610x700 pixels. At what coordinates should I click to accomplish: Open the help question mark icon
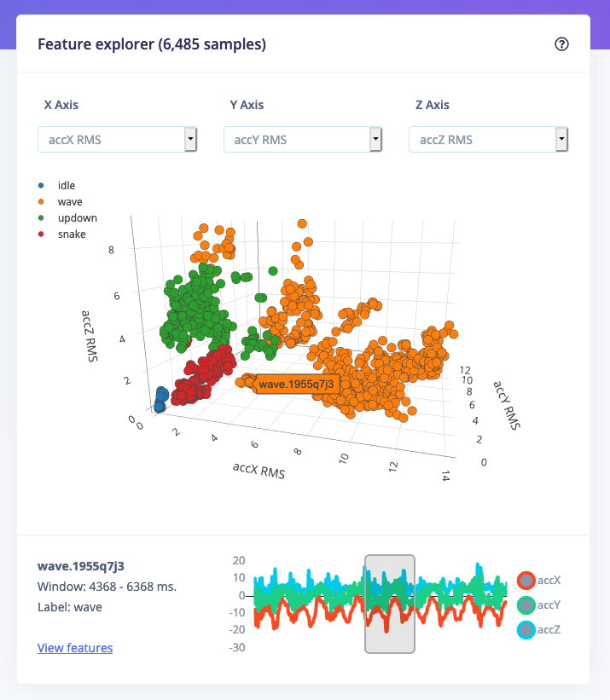561,44
